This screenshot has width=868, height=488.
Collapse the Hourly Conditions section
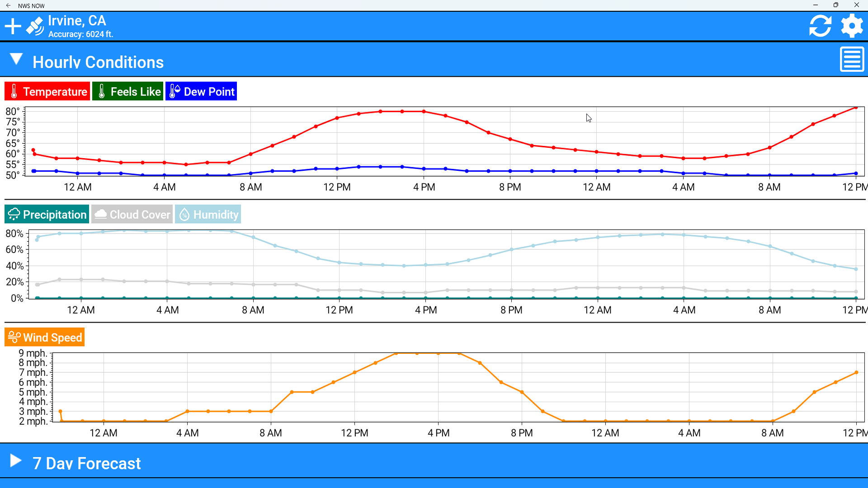pos(17,59)
